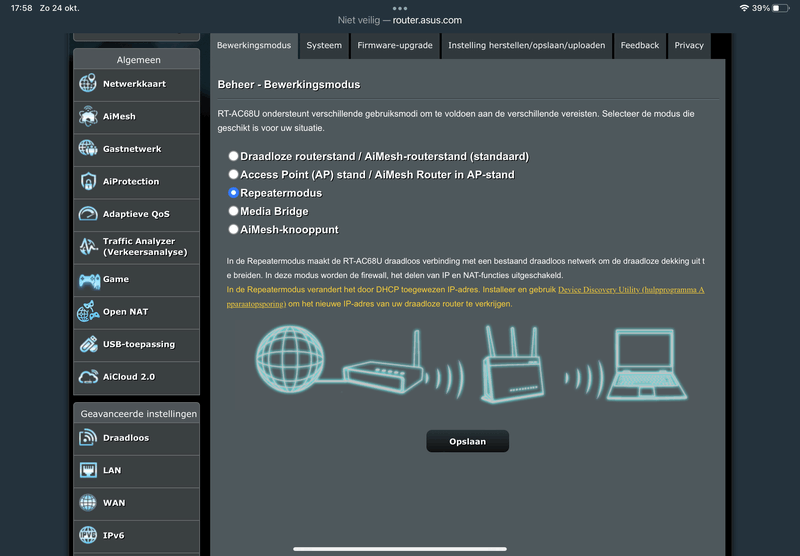Tap the three-dot multitasking menu

point(400,8)
